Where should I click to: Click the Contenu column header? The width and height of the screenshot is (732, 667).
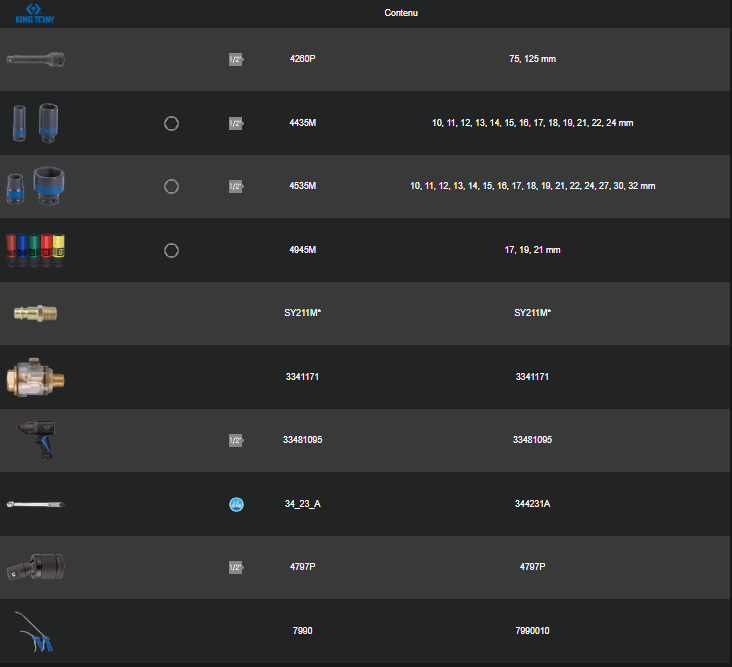point(401,13)
